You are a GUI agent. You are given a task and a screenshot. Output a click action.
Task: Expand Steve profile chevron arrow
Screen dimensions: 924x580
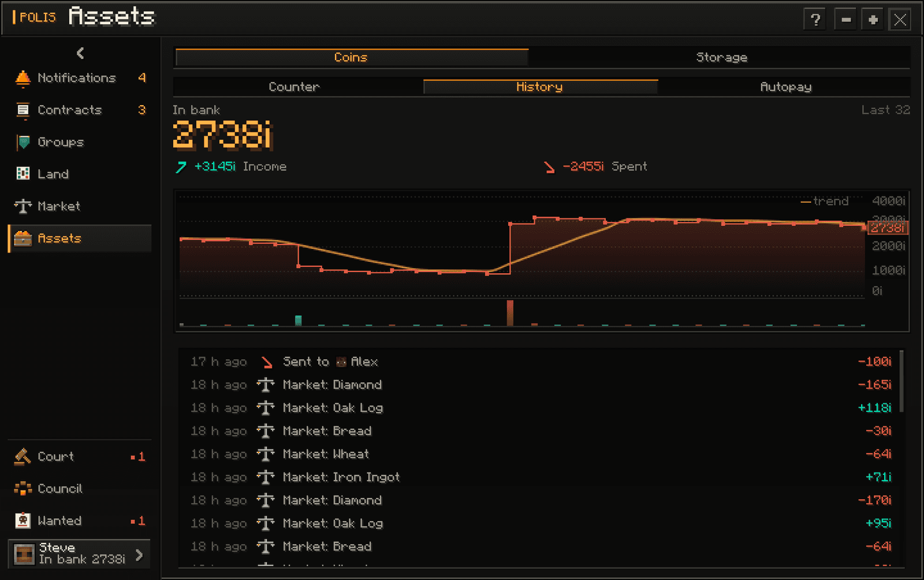pyautogui.click(x=139, y=555)
